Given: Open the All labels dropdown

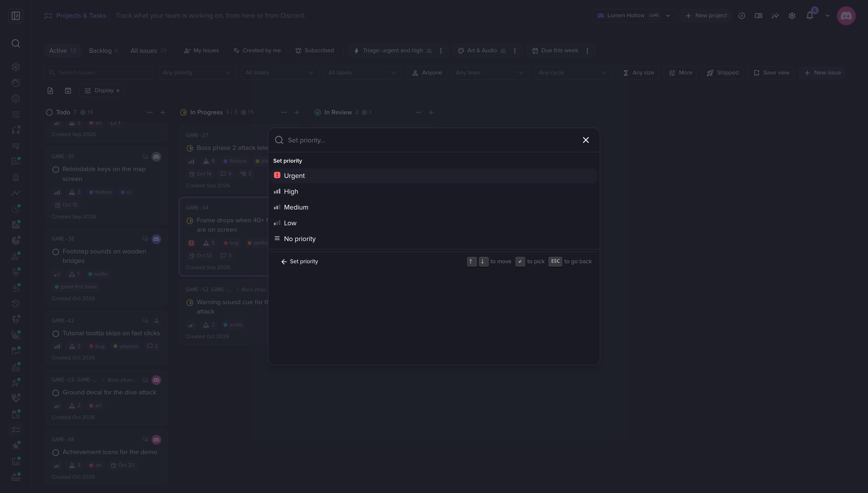Looking at the screenshot, I should 363,73.
